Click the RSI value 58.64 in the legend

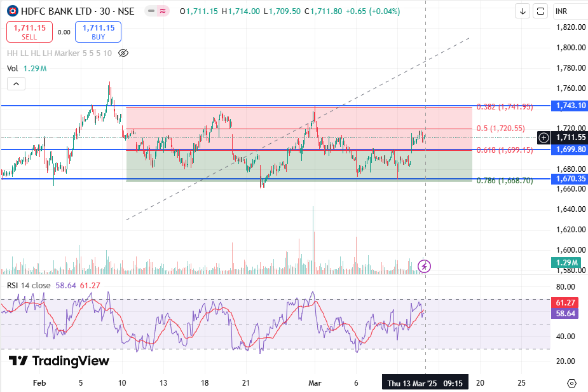point(65,285)
